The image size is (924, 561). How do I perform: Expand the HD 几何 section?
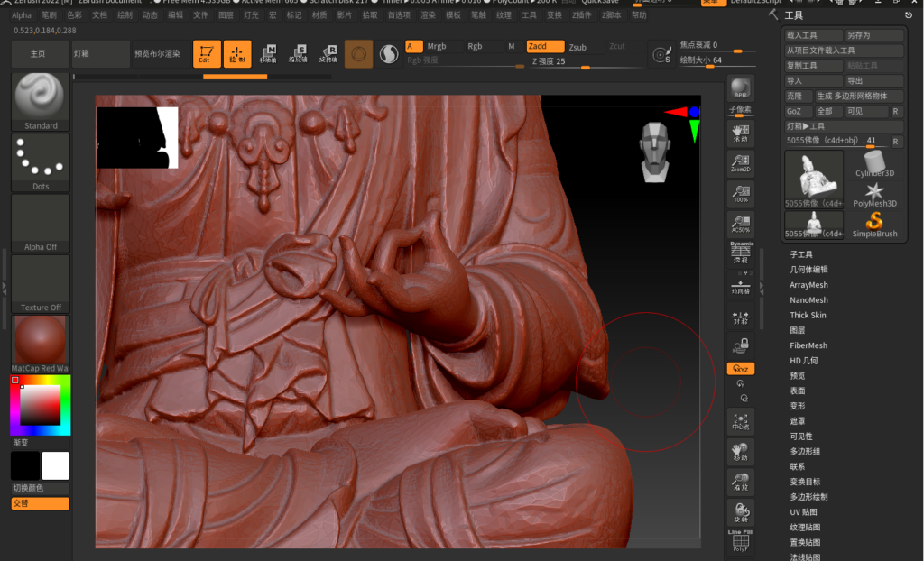pyautogui.click(x=804, y=362)
